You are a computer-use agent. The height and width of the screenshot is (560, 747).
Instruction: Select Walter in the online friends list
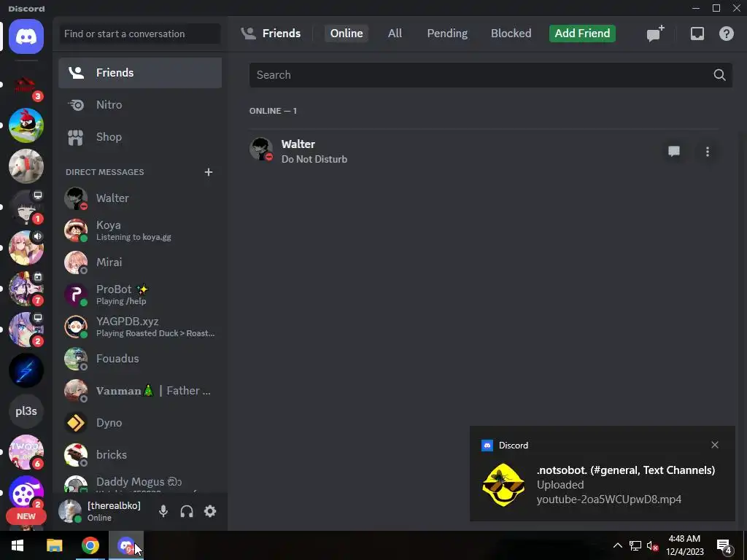[x=484, y=152]
